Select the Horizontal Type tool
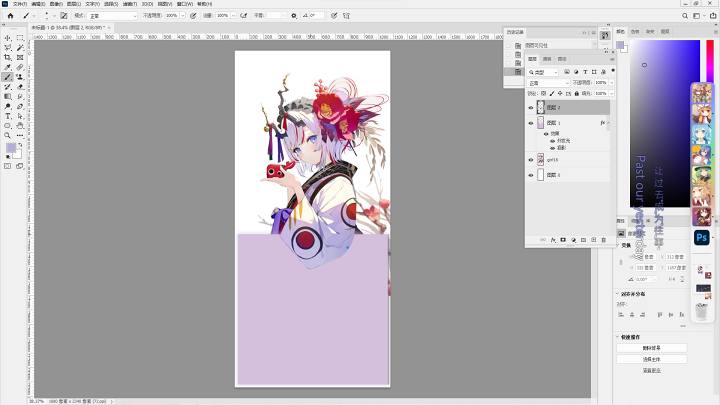Viewport: 720px width, 405px height. coord(8,116)
